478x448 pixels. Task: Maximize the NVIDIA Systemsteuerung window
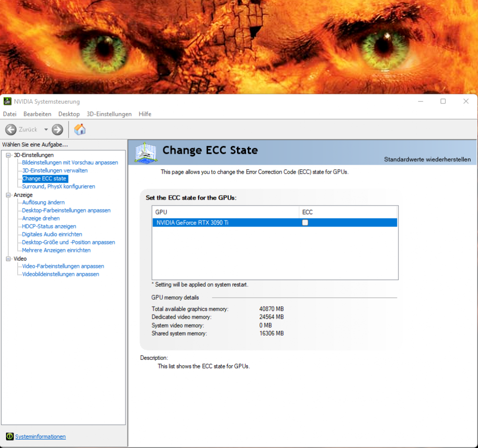click(x=443, y=101)
